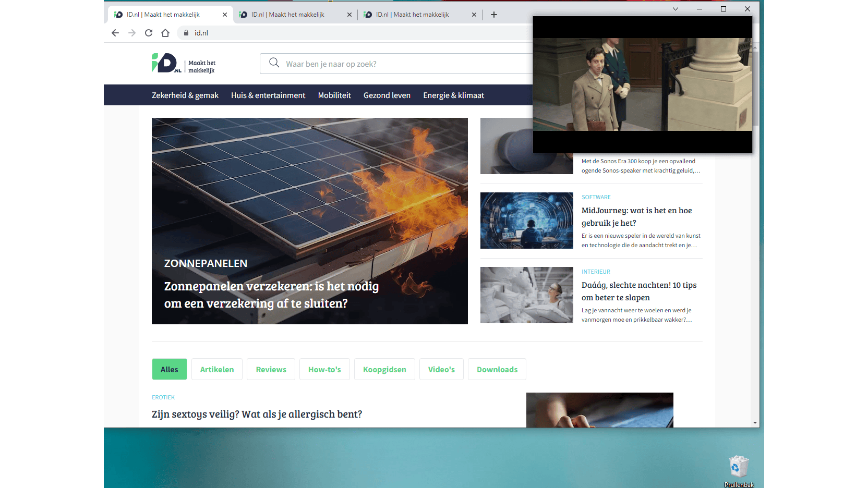Viewport: 868px width, 488px height.
Task: Filter by Downloads
Action: [x=497, y=369]
